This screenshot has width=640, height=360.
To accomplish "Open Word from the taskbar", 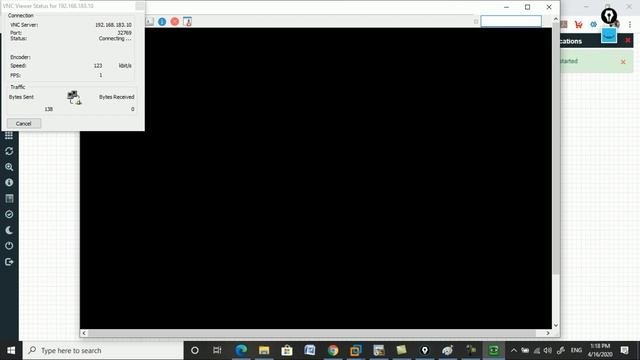I will click(x=310, y=350).
